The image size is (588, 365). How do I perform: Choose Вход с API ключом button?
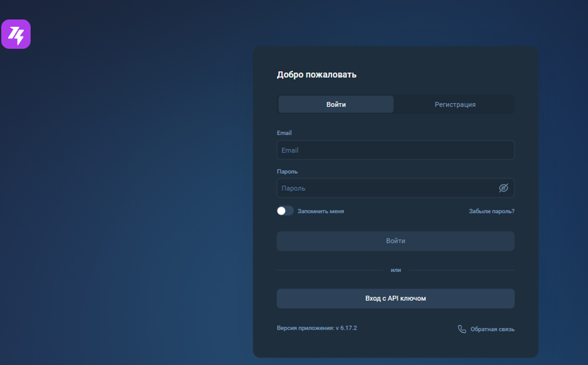point(395,298)
